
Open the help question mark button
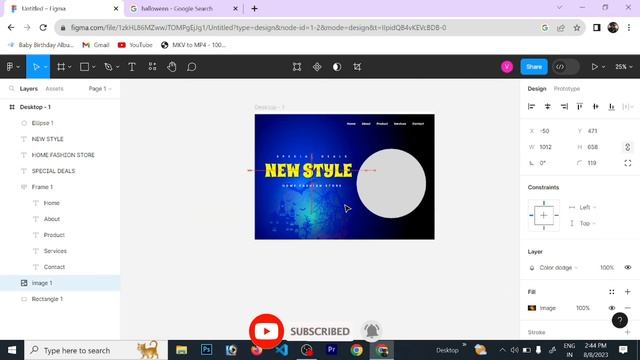tap(620, 320)
